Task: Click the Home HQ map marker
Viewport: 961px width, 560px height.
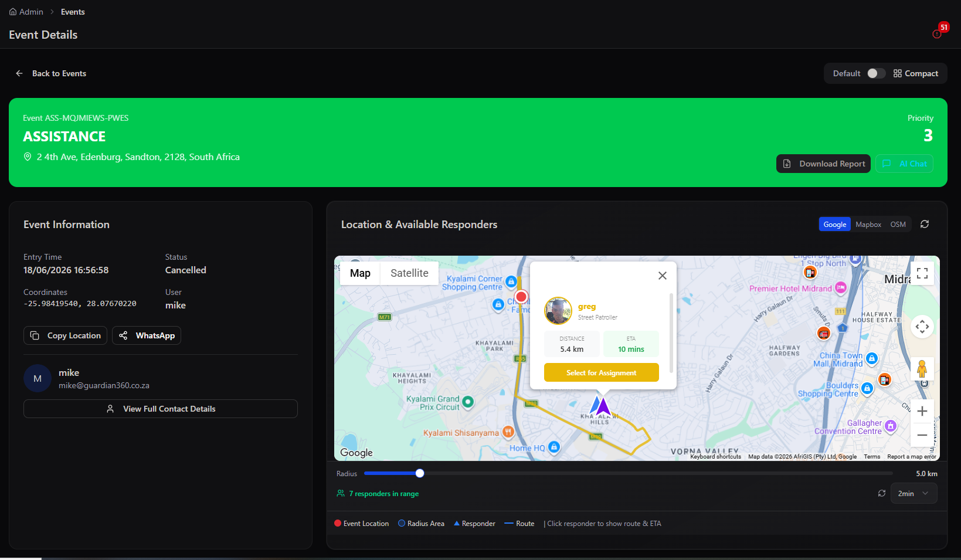Action: point(554,447)
